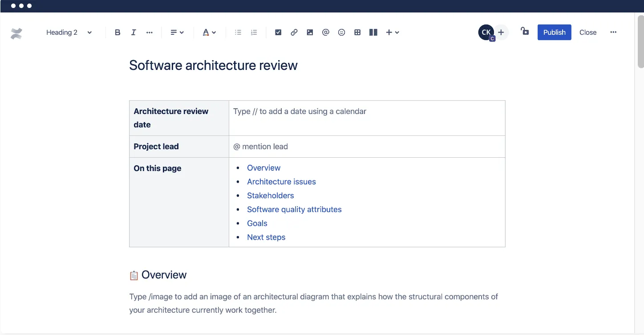This screenshot has width=644, height=335.
Task: Click the date placeholder cell
Action: coord(367,118)
